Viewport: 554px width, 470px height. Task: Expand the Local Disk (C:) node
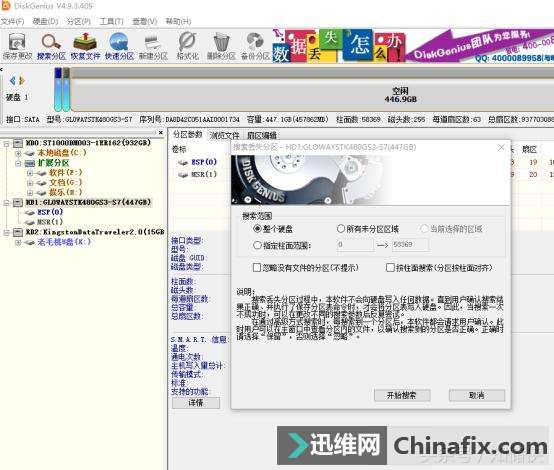pyautogui.click(x=18, y=153)
